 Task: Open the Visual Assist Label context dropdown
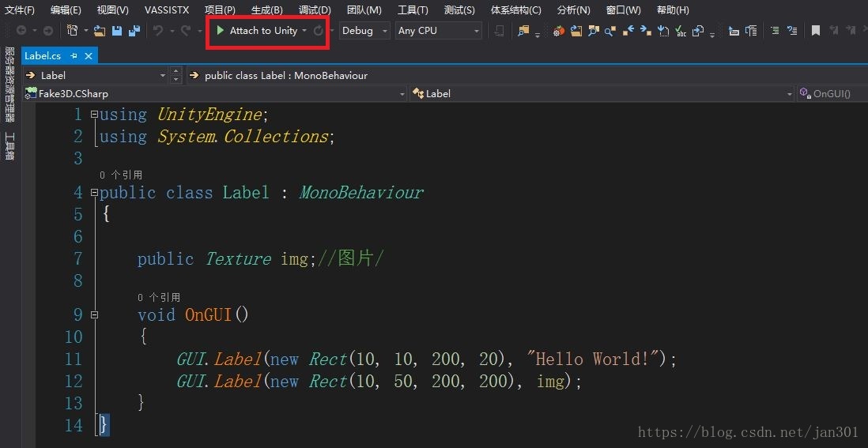point(162,75)
